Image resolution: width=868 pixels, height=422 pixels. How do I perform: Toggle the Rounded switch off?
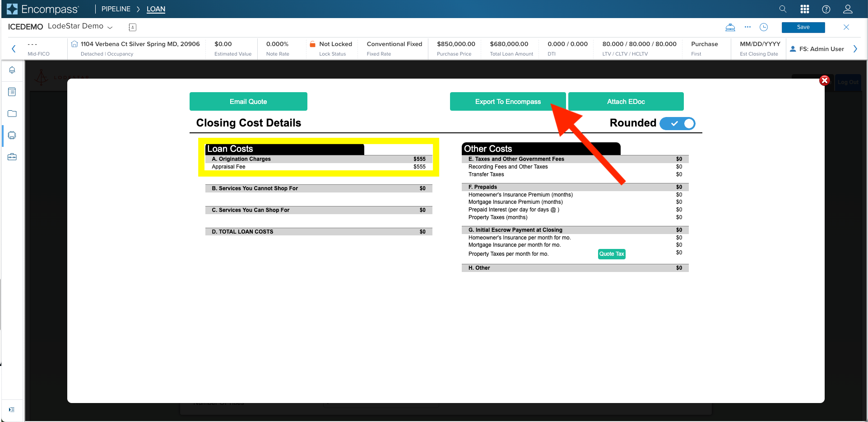point(678,123)
